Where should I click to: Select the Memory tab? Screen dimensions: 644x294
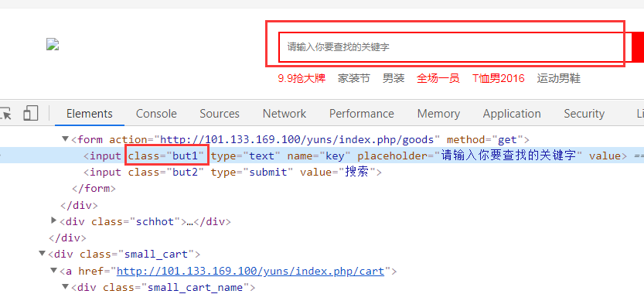click(x=438, y=114)
